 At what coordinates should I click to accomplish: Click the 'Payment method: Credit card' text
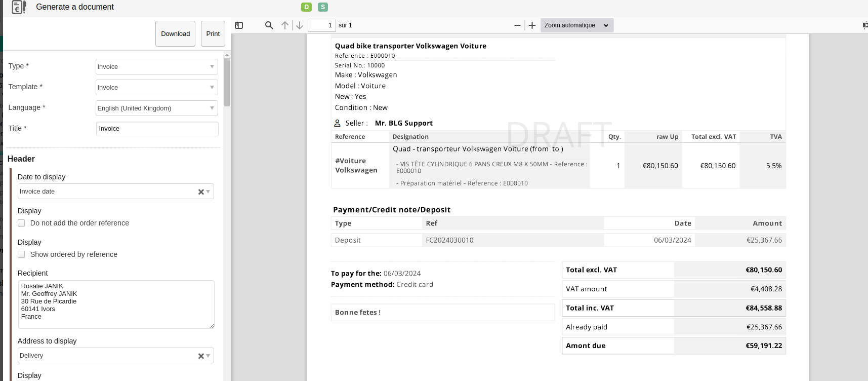382,285
